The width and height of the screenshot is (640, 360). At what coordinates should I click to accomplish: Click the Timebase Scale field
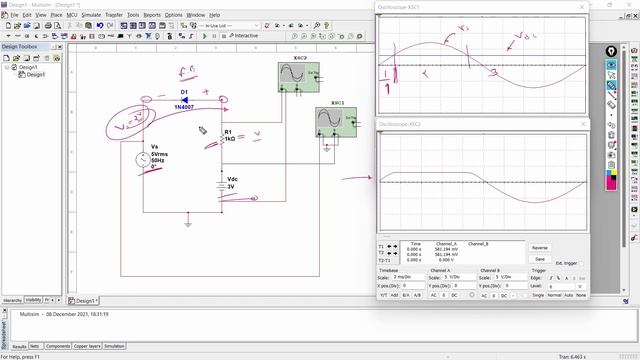(409, 277)
